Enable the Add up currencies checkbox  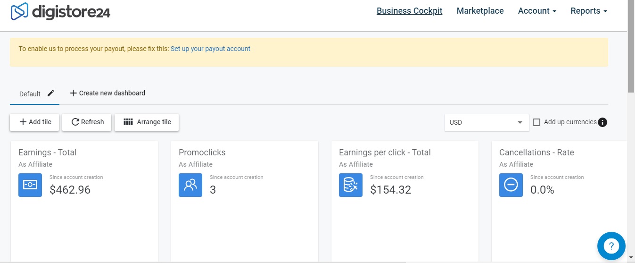click(537, 122)
